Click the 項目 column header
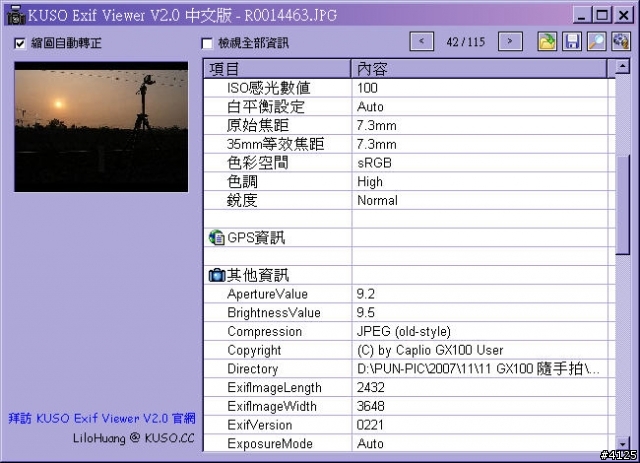640x463 pixels. pos(277,69)
